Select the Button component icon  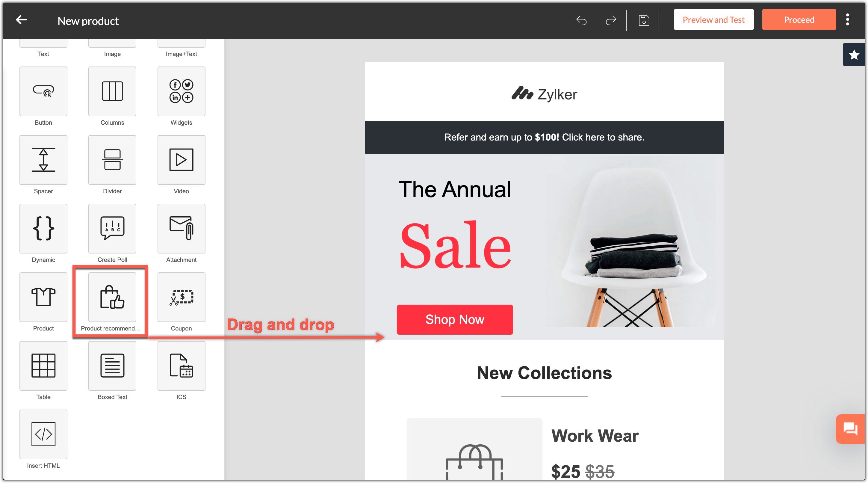43,91
